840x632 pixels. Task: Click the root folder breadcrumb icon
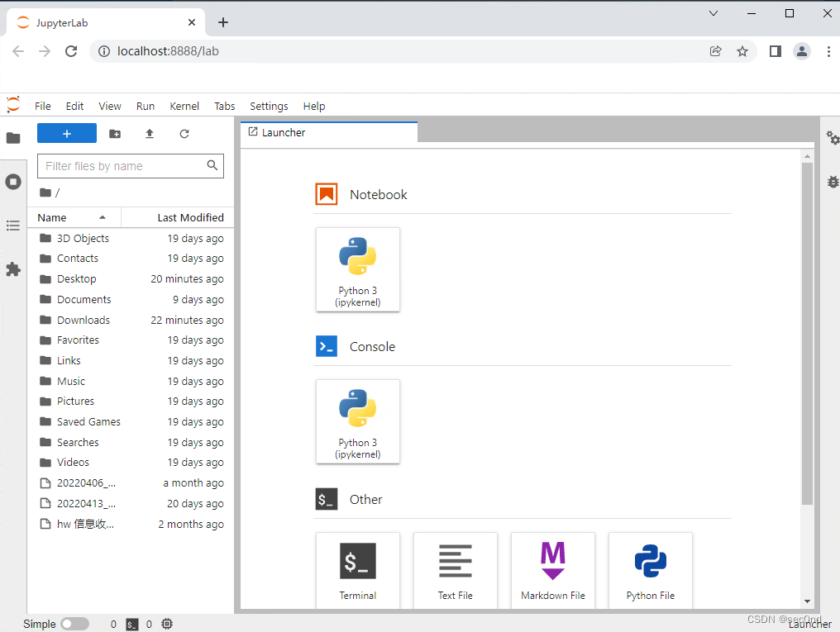tap(45, 192)
